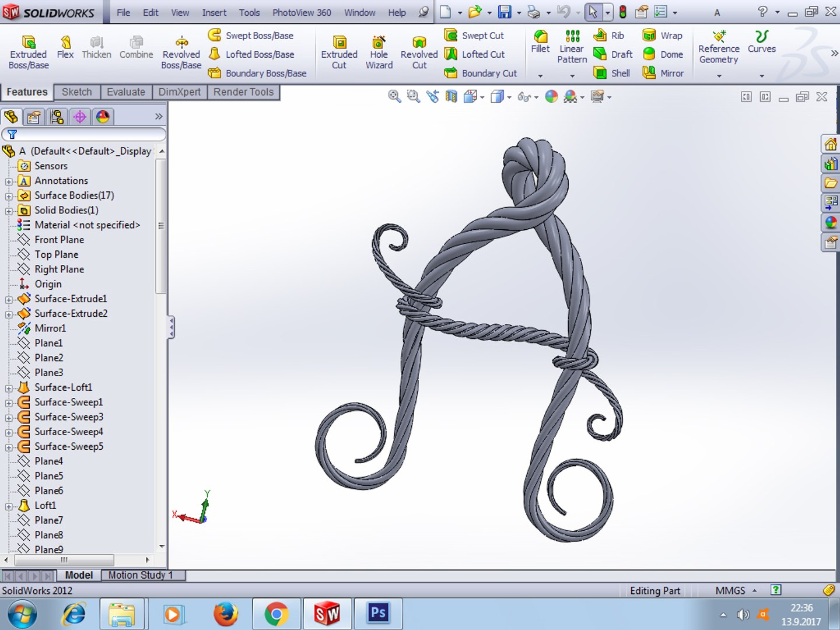Open the Dome feature
This screenshot has width=840, height=630.
click(663, 54)
